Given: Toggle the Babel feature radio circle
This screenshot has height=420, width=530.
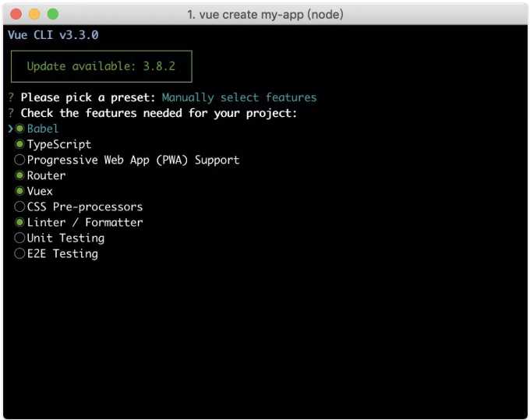Looking at the screenshot, I should click(x=19, y=129).
